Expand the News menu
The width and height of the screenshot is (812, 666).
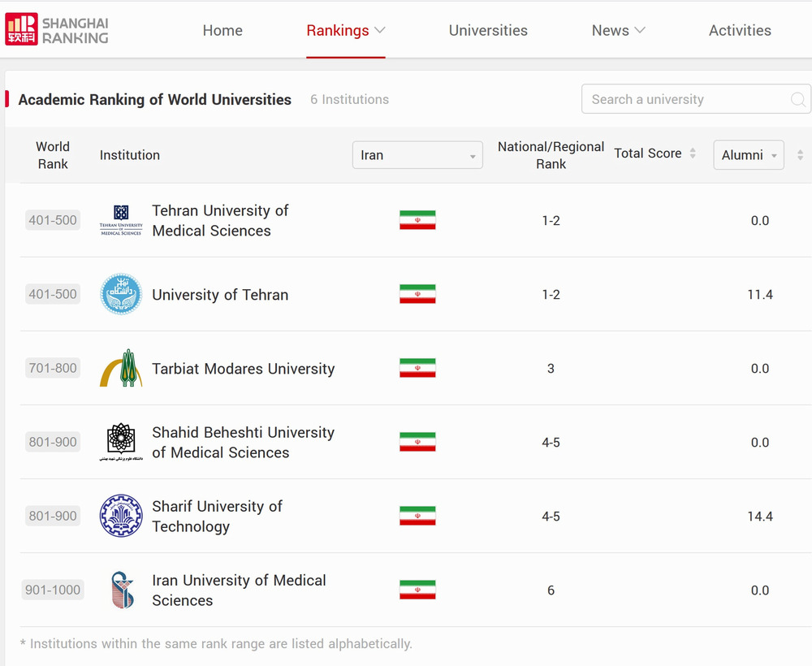click(618, 31)
